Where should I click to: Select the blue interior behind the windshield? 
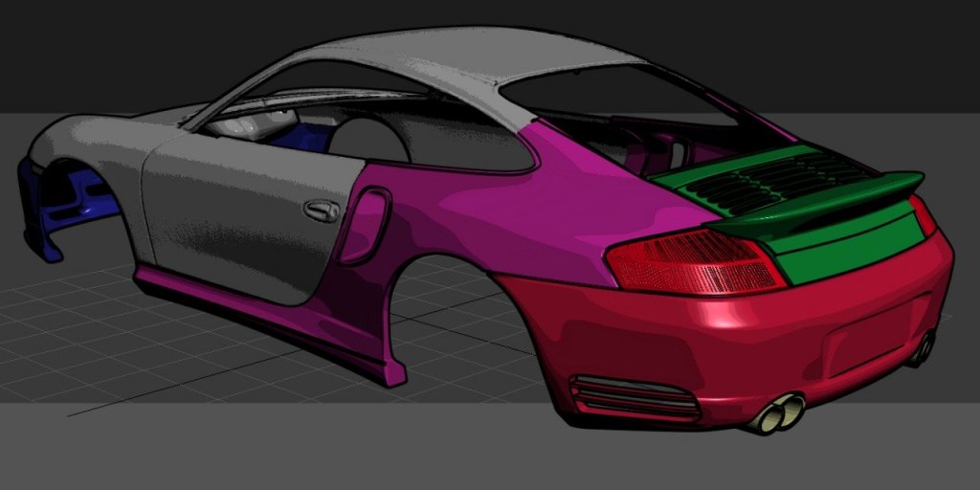coord(297,136)
